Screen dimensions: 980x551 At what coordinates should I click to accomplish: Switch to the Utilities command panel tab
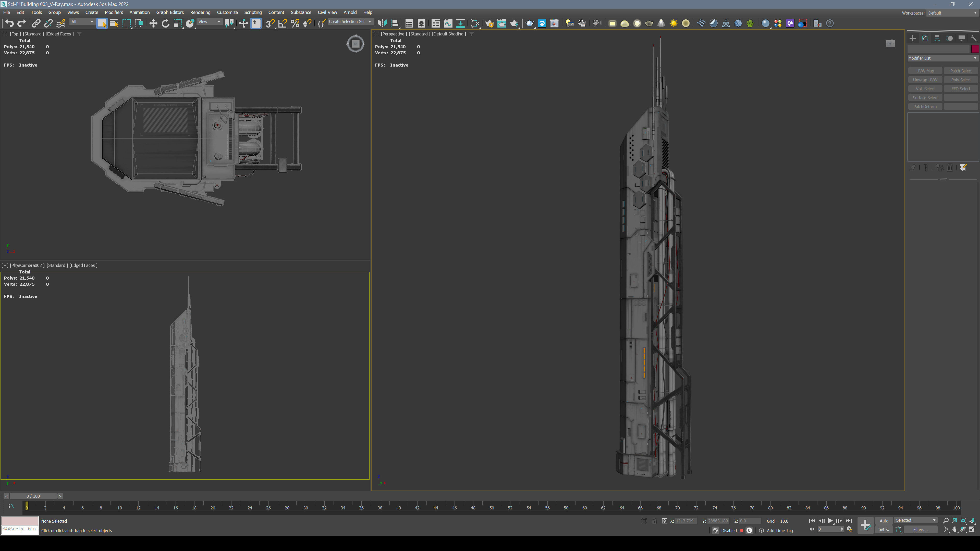pos(974,38)
